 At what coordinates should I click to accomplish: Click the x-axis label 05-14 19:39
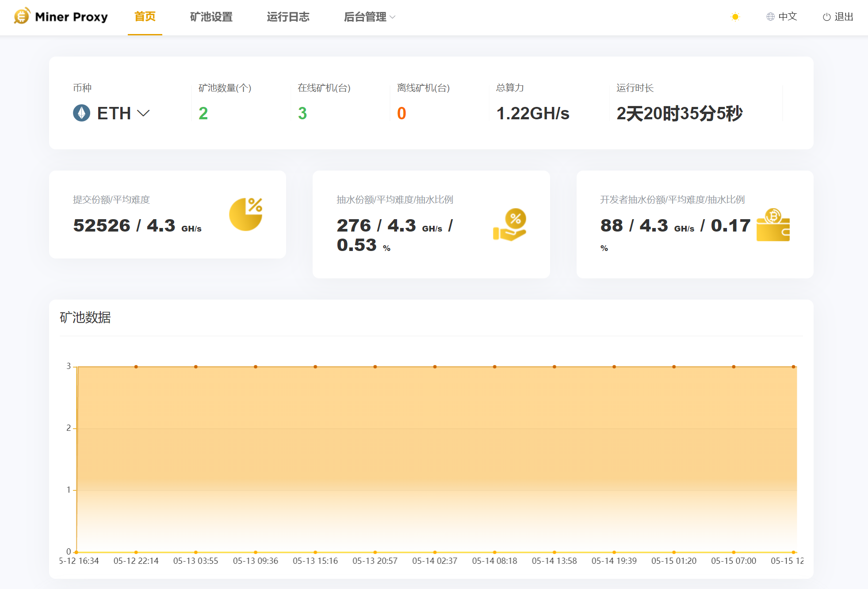pos(614,561)
